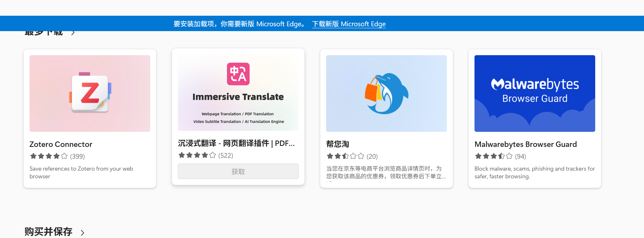Open the Zotero Connector thumbnail image

[90, 93]
